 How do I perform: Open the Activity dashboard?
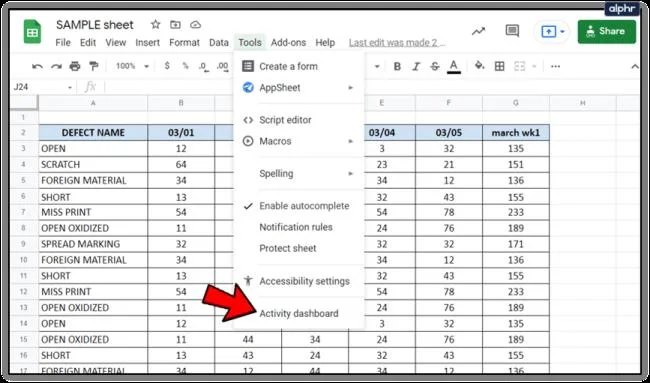[298, 313]
